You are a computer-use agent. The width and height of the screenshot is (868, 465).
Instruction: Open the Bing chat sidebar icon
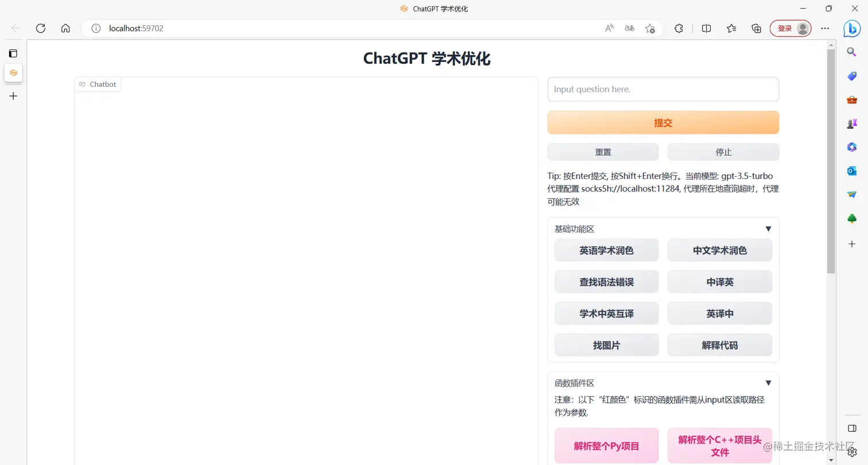852,28
